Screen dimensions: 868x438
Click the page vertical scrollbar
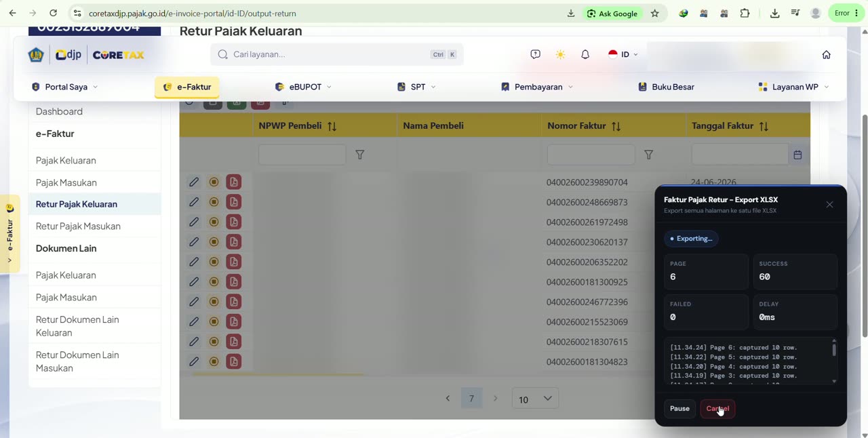(864, 225)
